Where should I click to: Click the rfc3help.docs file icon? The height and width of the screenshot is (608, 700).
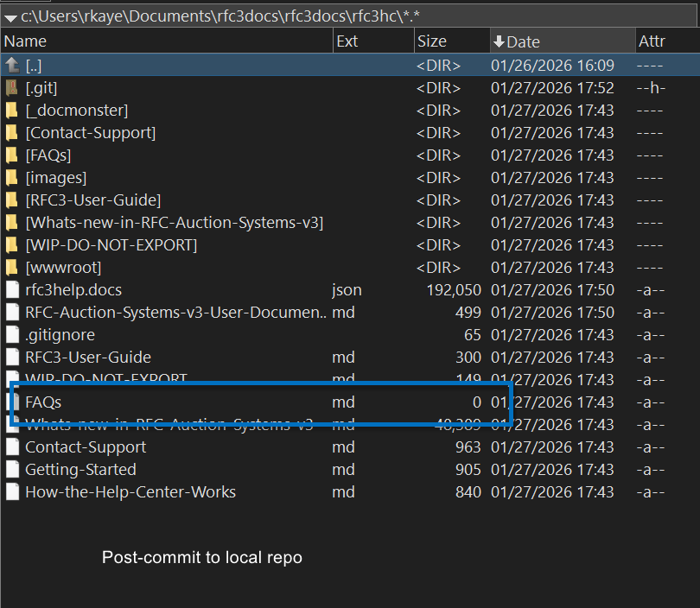11,290
